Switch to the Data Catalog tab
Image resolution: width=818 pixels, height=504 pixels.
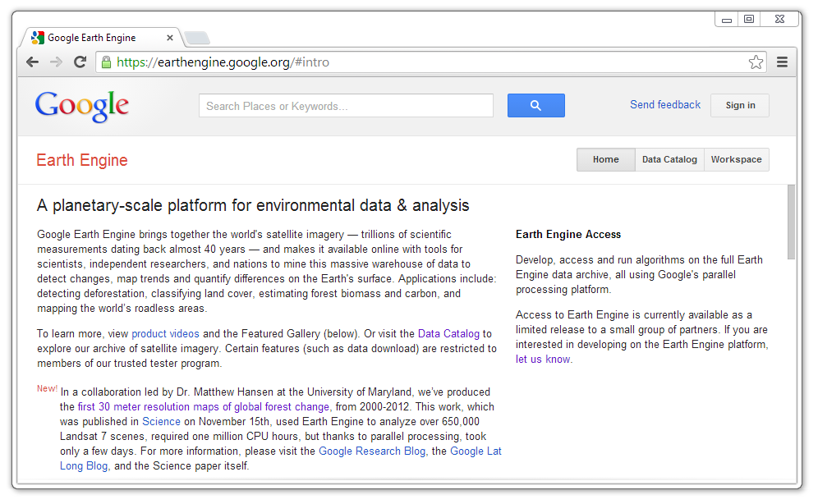[x=669, y=159]
